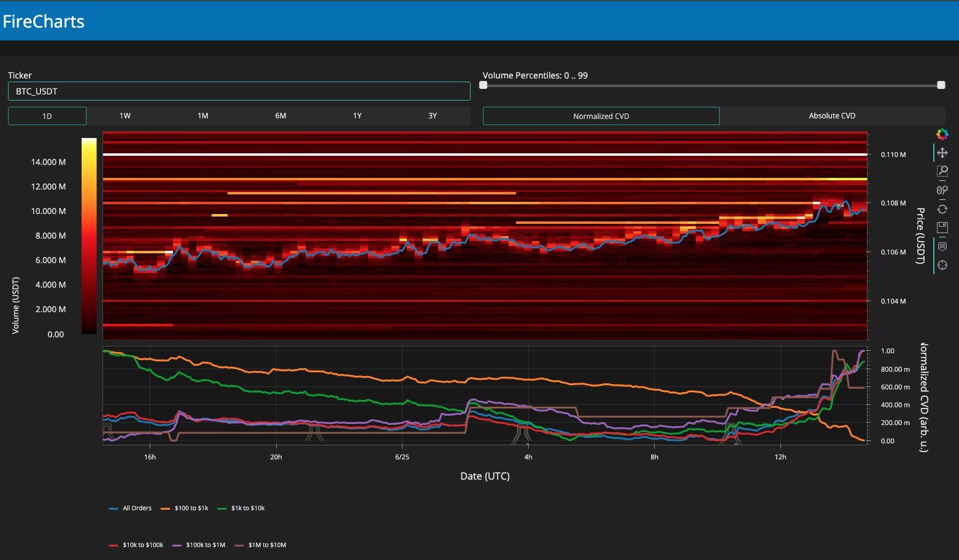Click the Save chart icon

(942, 228)
